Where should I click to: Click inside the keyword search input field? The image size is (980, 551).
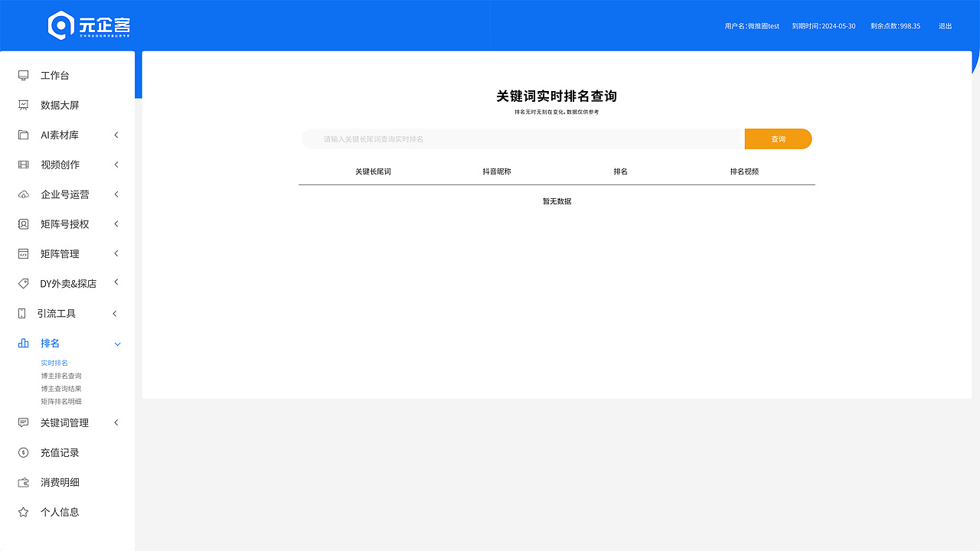click(521, 139)
